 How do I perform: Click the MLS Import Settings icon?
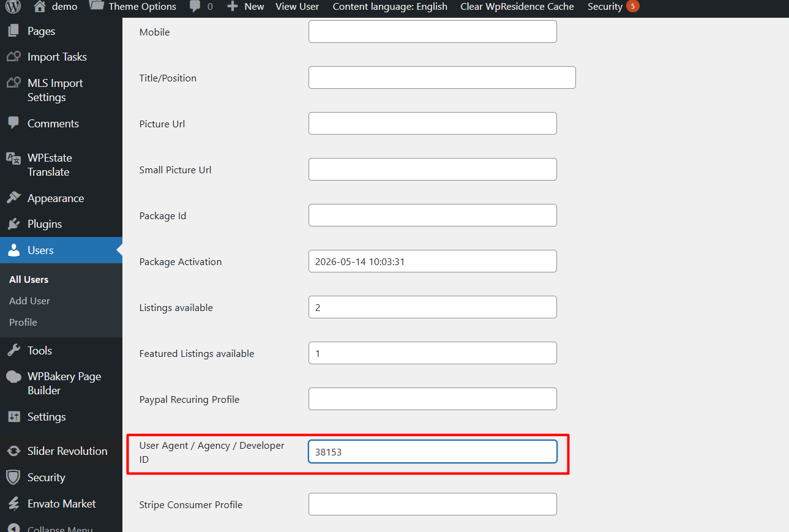pyautogui.click(x=13, y=83)
